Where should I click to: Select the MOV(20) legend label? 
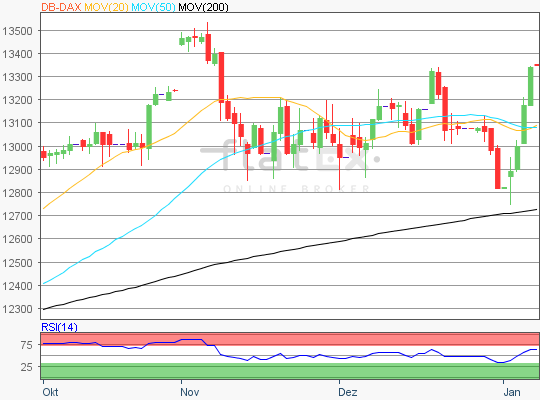point(106,7)
